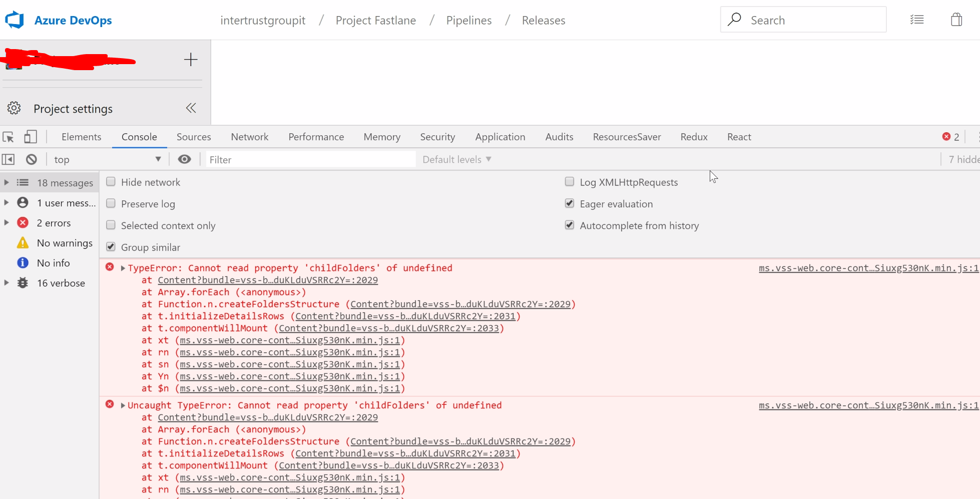Open the Audits tab
Viewport: 980px width, 499px height.
pyautogui.click(x=559, y=137)
